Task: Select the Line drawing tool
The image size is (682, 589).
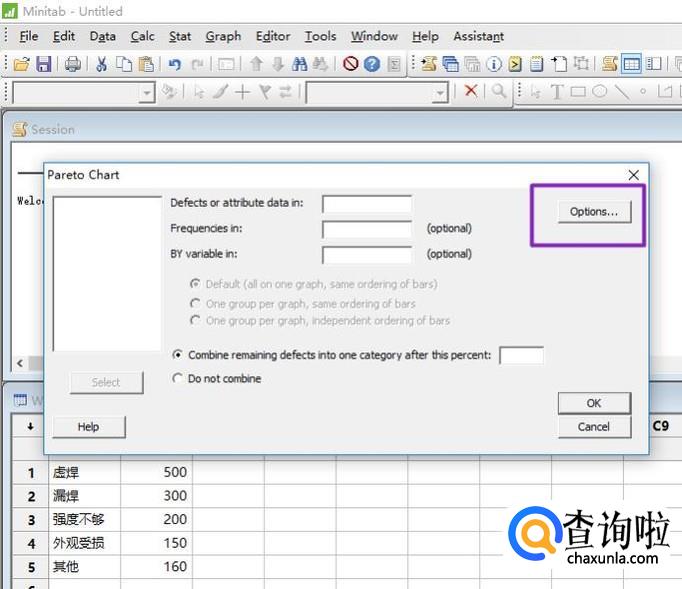Action: [622, 92]
